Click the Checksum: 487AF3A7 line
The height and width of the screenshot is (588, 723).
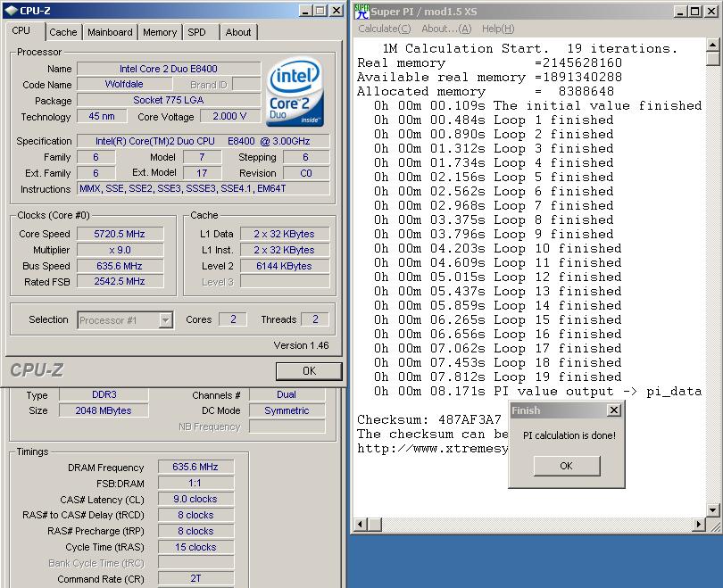click(428, 419)
